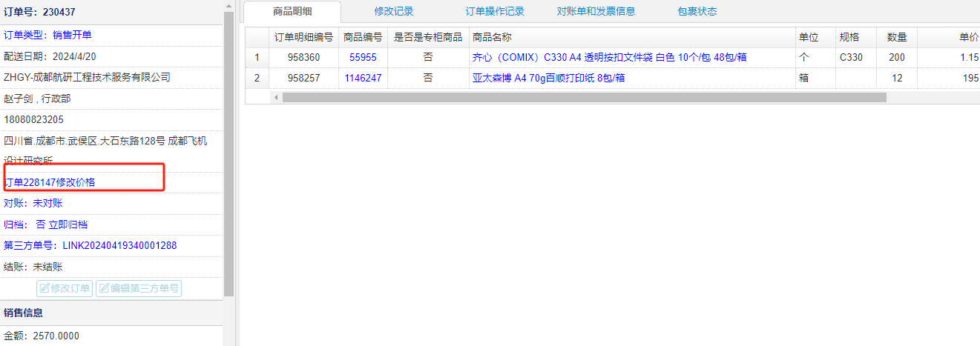
Task: Click the horizontal scrollbar left arrow
Action: [275, 97]
